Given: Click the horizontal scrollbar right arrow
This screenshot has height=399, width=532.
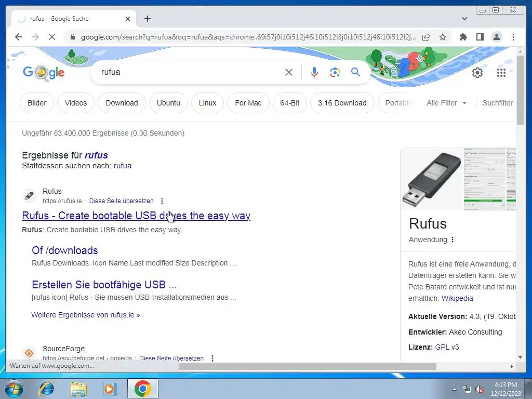Looking at the screenshot, I should (512, 366).
